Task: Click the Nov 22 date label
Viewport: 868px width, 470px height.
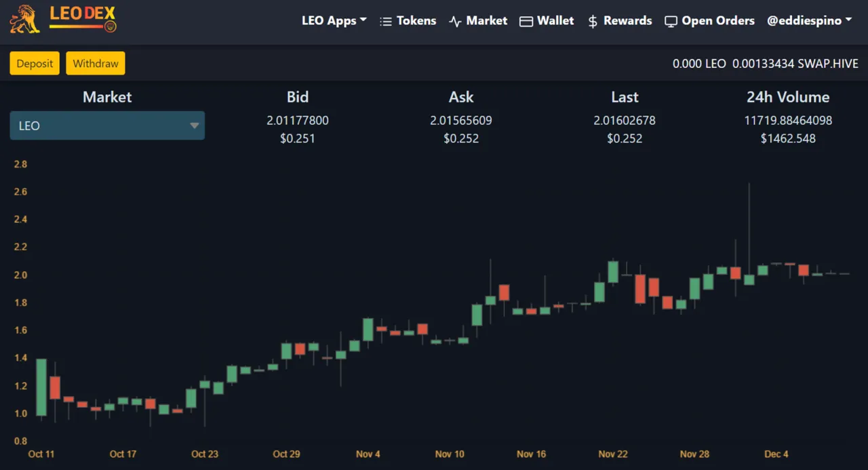Action: click(x=613, y=454)
